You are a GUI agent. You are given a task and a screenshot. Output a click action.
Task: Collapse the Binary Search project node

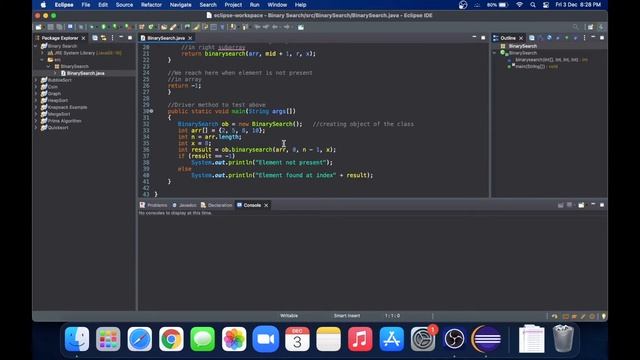pos(36,46)
